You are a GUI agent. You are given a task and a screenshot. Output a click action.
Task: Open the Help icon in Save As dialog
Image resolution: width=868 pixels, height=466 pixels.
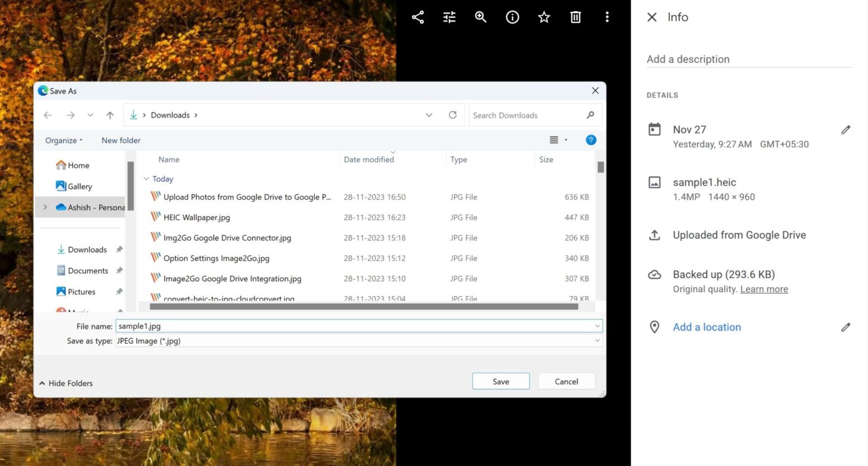click(x=591, y=140)
